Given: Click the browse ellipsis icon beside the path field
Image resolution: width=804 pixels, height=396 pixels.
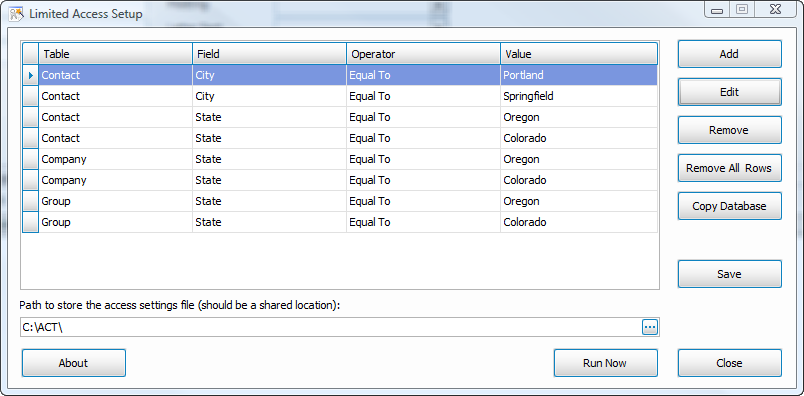Looking at the screenshot, I should [650, 327].
